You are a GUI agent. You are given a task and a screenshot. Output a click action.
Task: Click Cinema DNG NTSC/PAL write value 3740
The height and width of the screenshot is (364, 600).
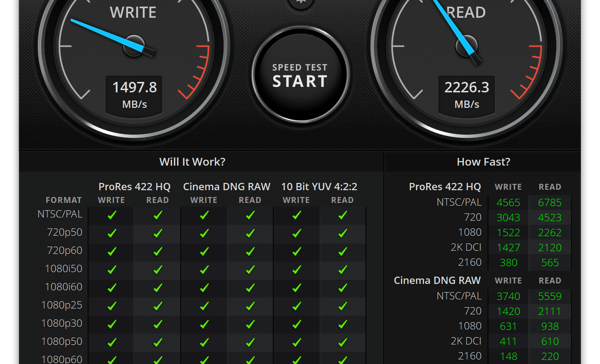[x=508, y=296]
